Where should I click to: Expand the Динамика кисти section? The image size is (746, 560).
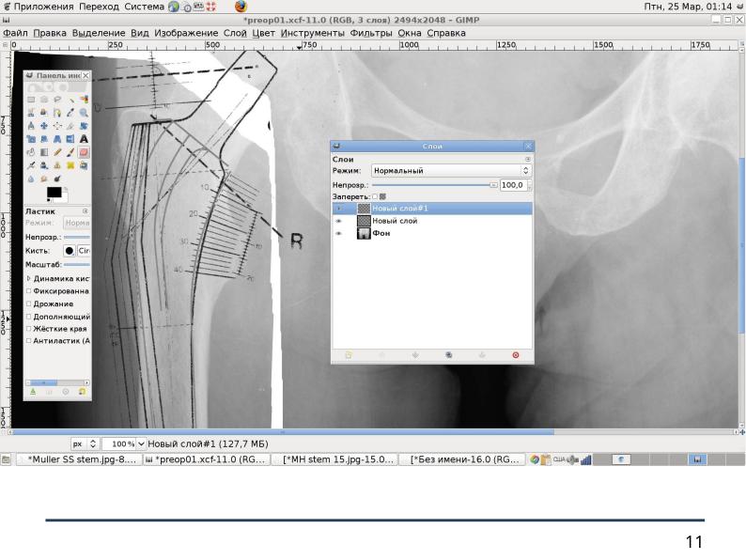[29, 279]
